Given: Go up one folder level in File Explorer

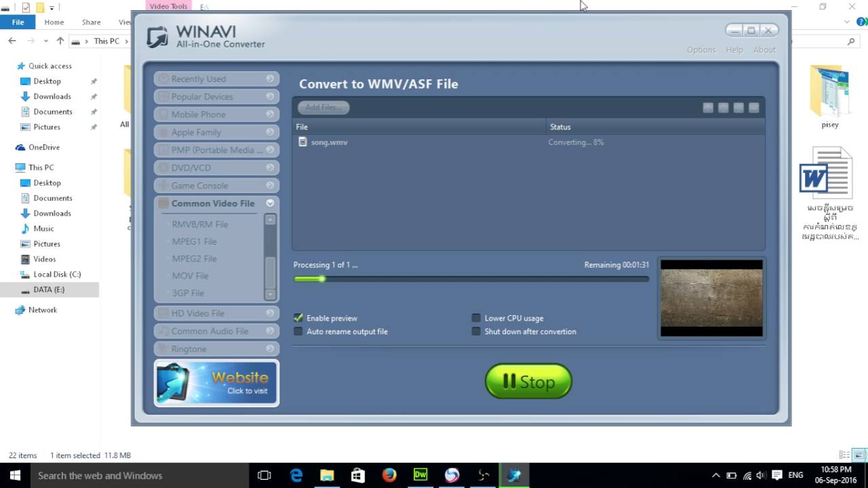Looking at the screenshot, I should [60, 41].
